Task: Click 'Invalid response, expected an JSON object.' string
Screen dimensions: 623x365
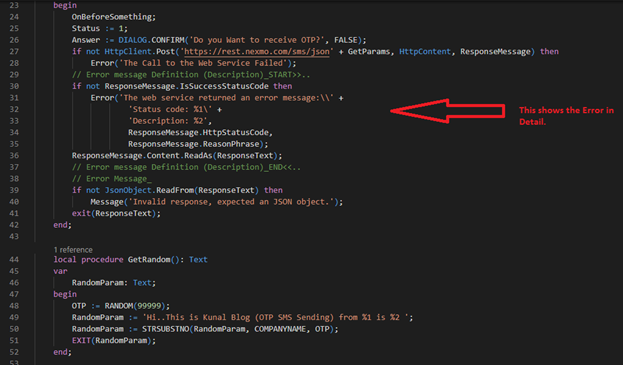Action: click(231, 202)
